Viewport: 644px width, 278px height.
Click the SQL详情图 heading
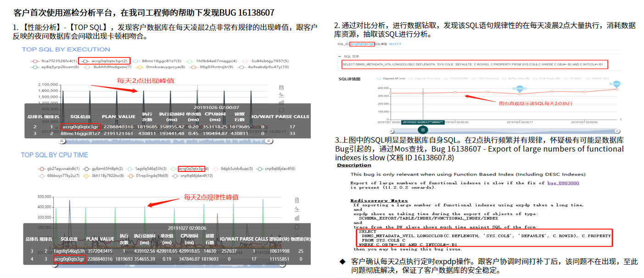point(348,79)
